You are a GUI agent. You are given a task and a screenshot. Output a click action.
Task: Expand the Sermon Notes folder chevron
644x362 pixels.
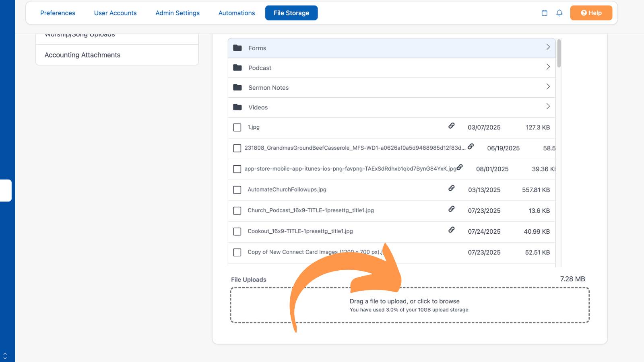point(548,86)
